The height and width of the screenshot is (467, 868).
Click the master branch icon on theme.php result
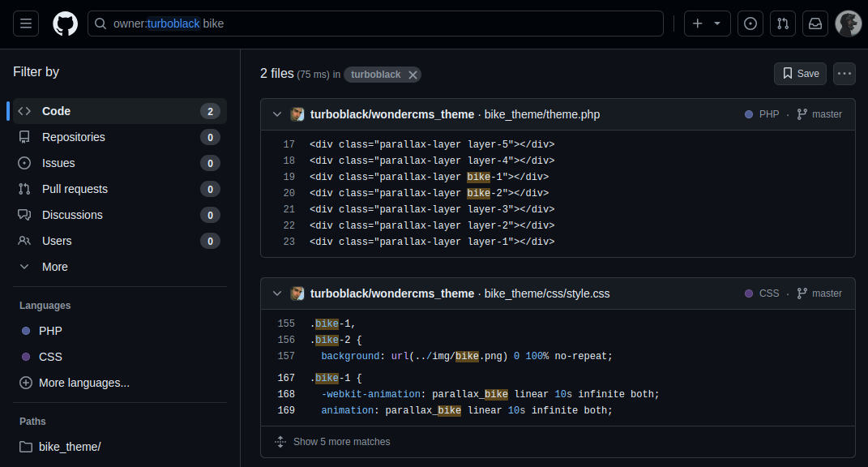point(802,114)
